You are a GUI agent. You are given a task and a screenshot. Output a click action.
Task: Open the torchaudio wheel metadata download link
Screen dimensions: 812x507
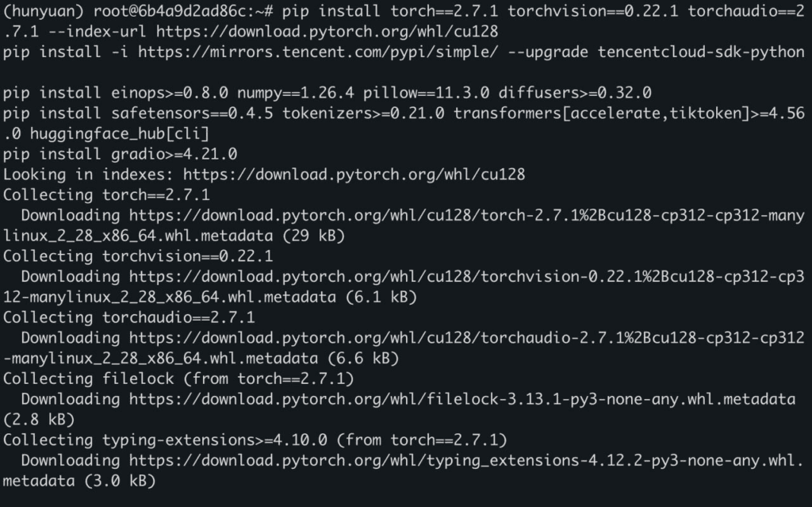tap(466, 338)
